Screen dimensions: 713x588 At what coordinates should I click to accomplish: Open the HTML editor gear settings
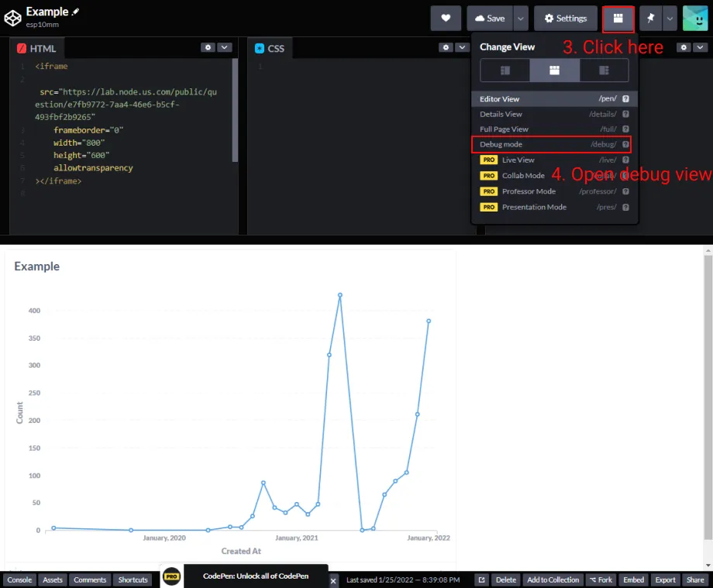208,47
